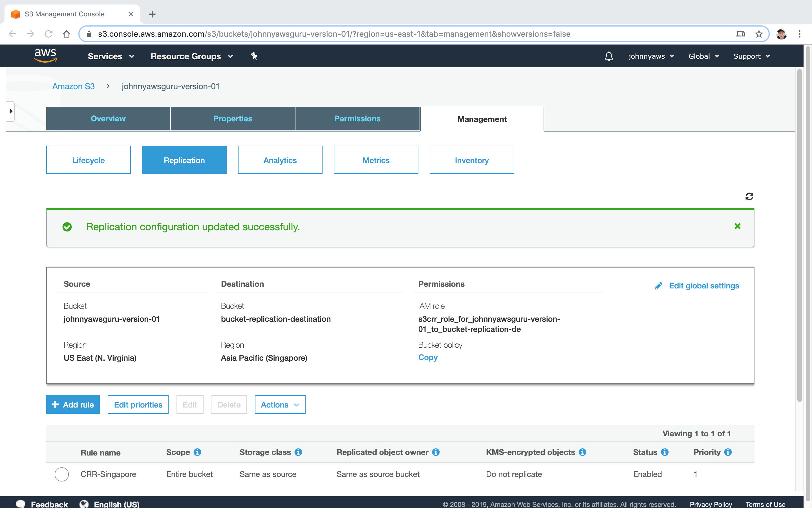Click the Priority column info icon
812x508 pixels.
point(728,452)
